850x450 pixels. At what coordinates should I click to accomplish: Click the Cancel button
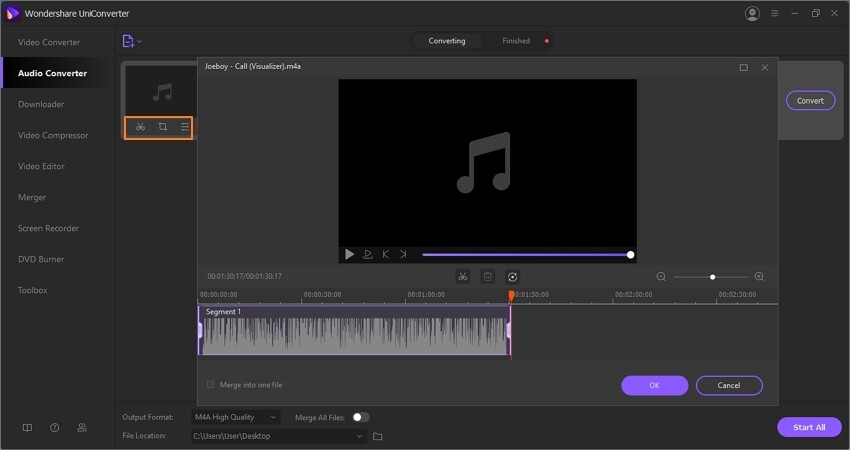(729, 385)
